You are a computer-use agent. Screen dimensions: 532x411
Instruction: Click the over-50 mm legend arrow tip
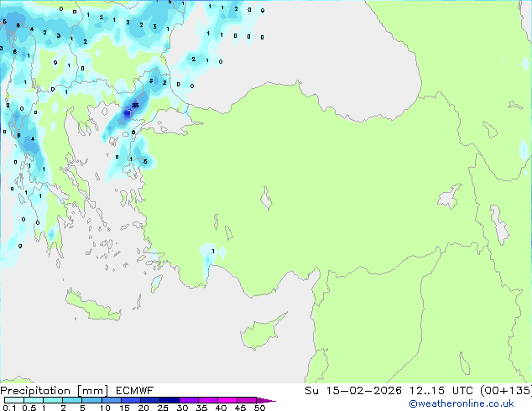[266, 400]
